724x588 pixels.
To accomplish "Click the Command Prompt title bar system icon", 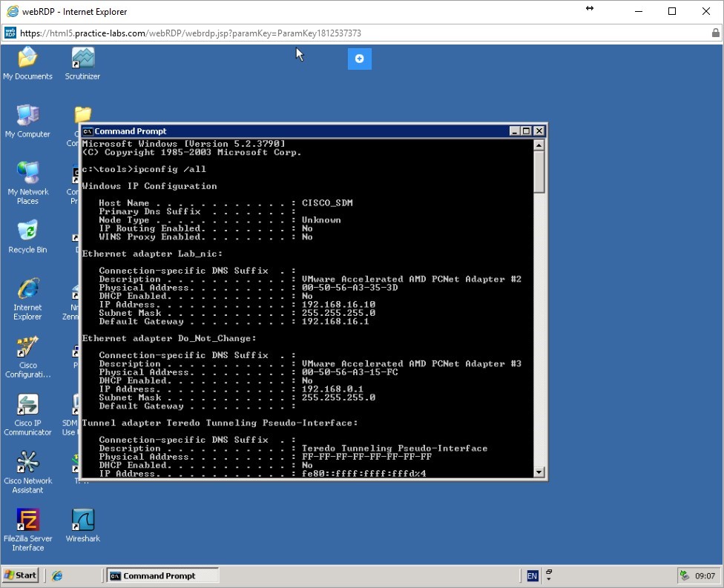I will (x=88, y=131).
